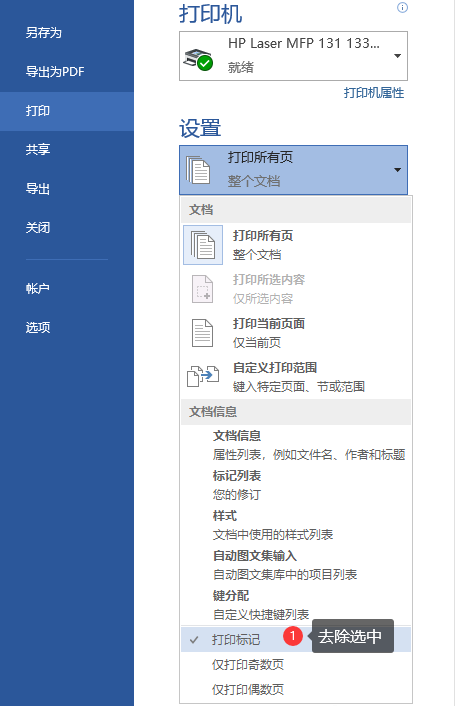
Task: Click the 自定义打印范围 pages arrow icon
Action: (203, 376)
